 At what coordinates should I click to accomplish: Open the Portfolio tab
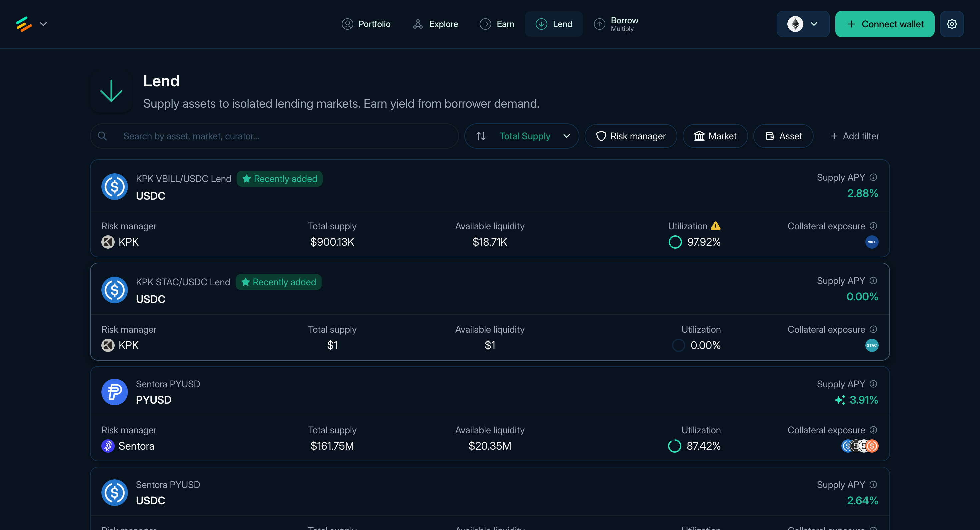[366, 24]
